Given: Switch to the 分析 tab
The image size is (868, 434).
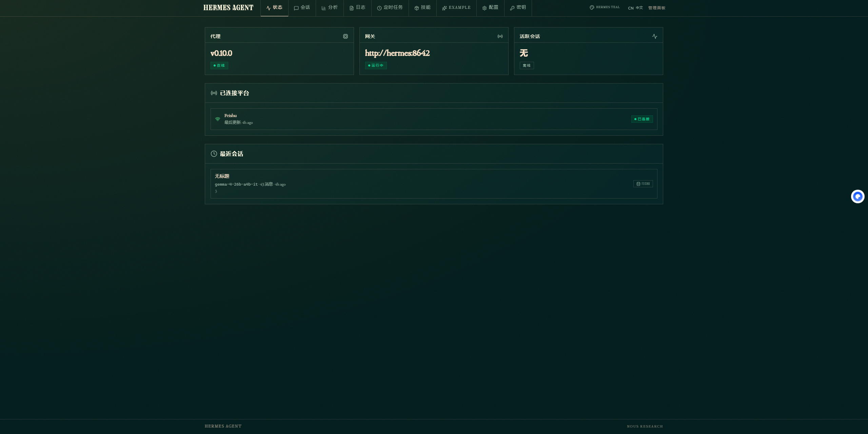Looking at the screenshot, I should pos(330,7).
